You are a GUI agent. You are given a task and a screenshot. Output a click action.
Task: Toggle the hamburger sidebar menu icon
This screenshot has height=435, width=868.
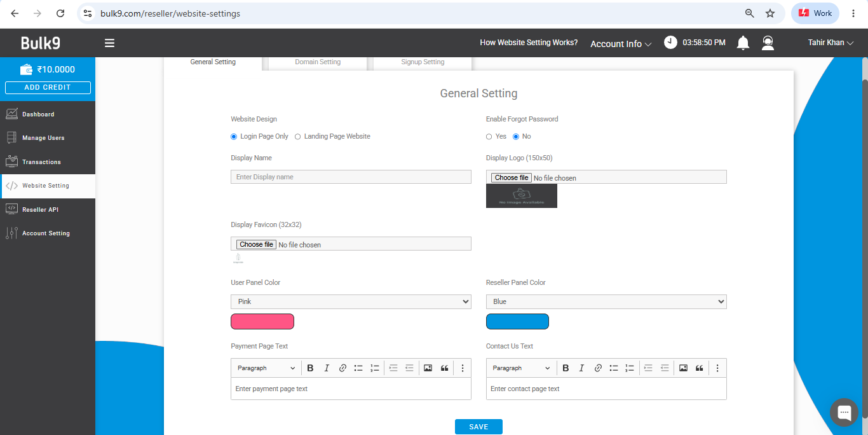(109, 43)
